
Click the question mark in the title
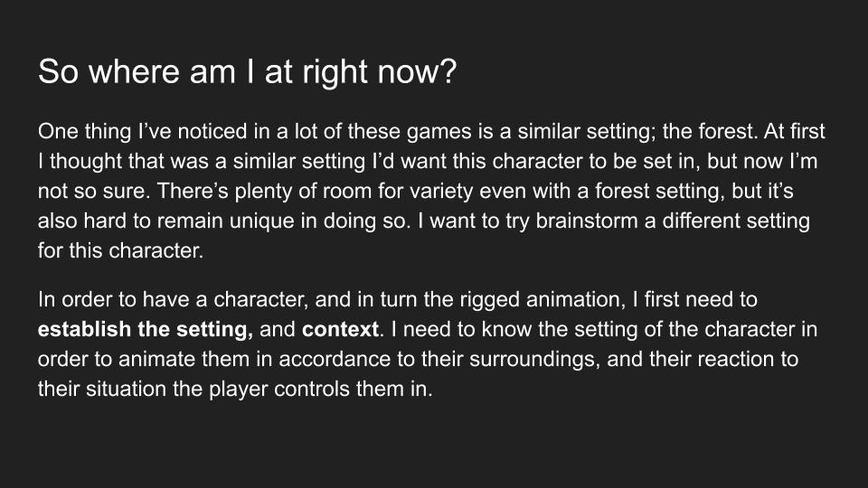[449, 72]
